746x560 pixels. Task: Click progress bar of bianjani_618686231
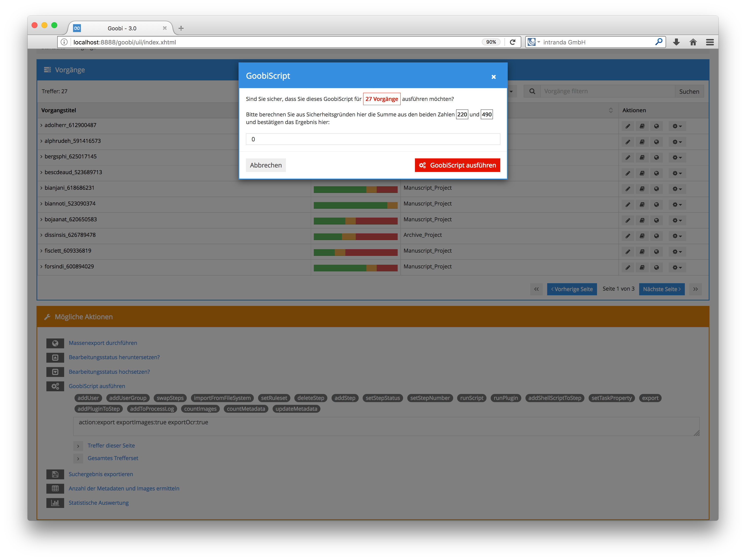(355, 190)
